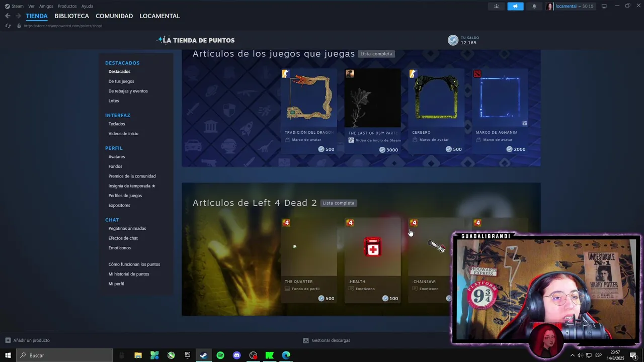Image resolution: width=644 pixels, height=362 pixels.
Task: Open Discord from the taskbar
Action: pos(237,355)
